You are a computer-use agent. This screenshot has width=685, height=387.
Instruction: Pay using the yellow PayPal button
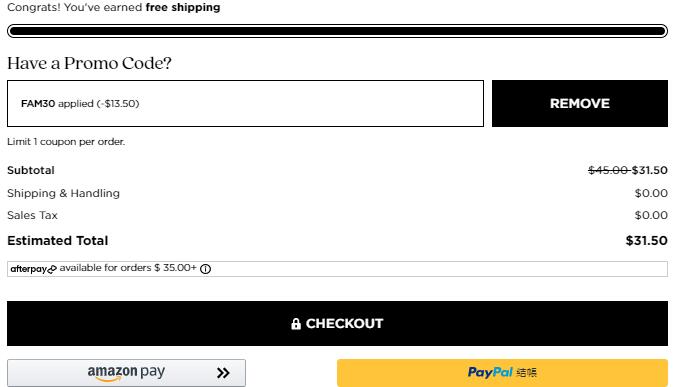point(502,373)
